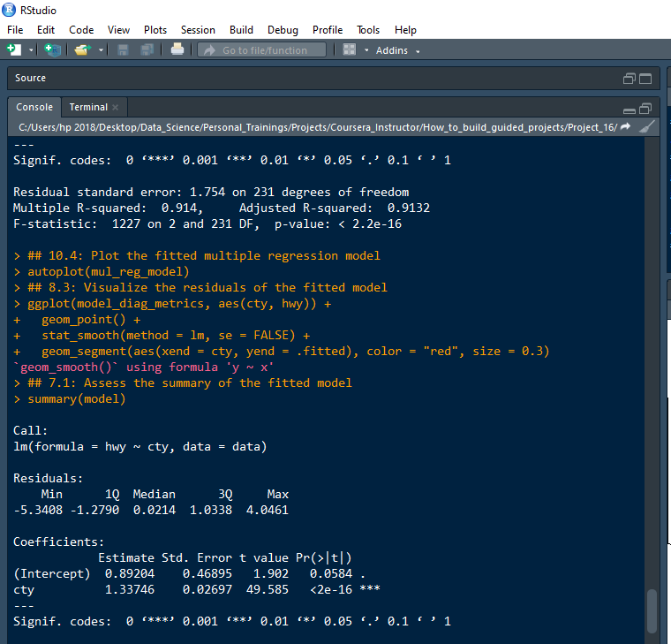Open the Tools menu
The width and height of the screenshot is (671, 644).
tap(368, 30)
